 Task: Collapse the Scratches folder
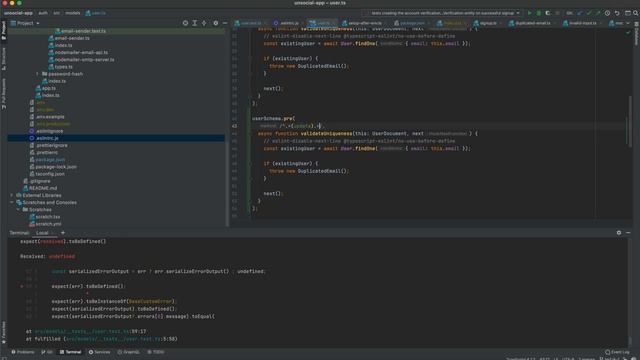(18, 210)
